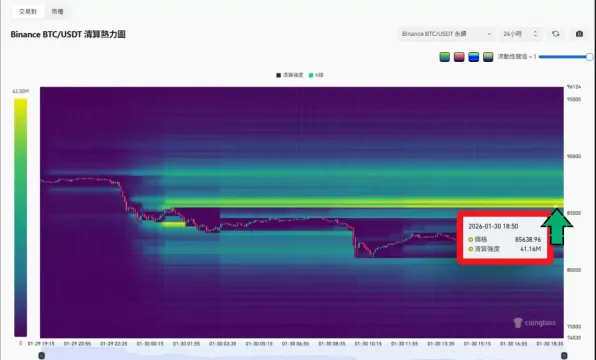Click the 流動性閾值 slider handle
The height and width of the screenshot is (360, 596).
[x=589, y=57]
